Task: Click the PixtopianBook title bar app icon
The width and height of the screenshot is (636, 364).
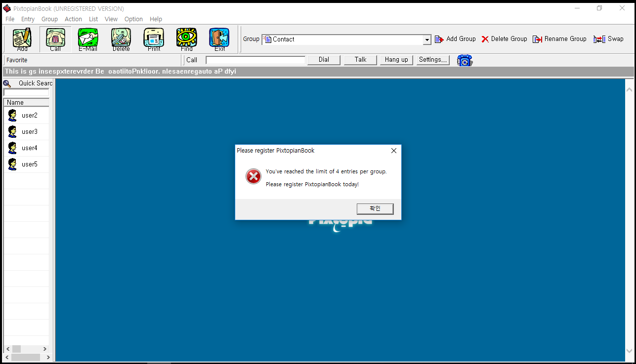Action: point(7,8)
